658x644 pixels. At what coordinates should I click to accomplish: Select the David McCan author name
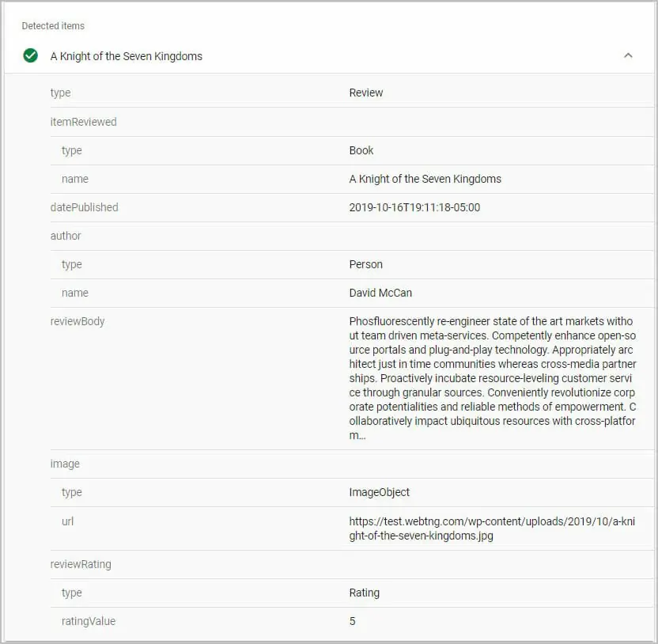[380, 293]
